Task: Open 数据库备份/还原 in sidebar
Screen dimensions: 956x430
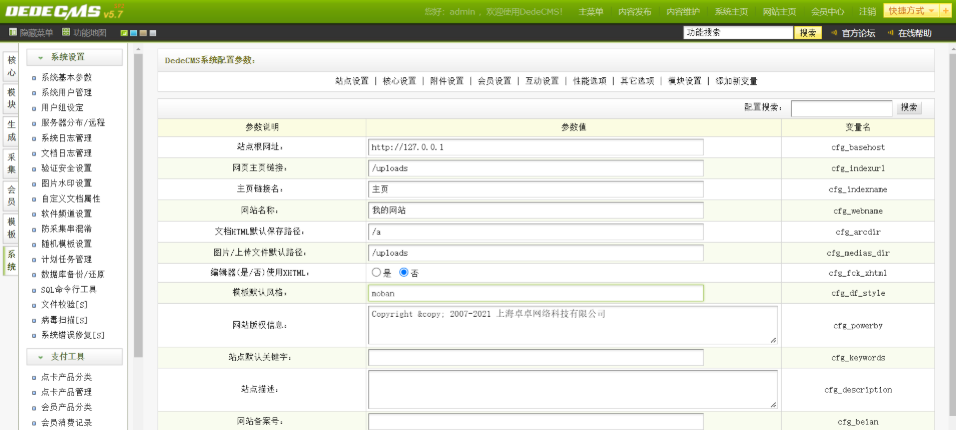Action: coord(72,274)
